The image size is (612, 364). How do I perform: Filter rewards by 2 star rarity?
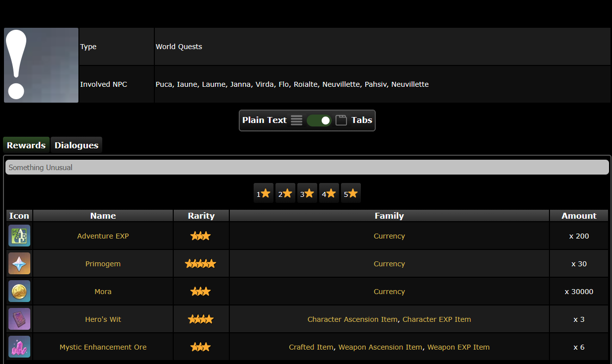[x=285, y=193]
